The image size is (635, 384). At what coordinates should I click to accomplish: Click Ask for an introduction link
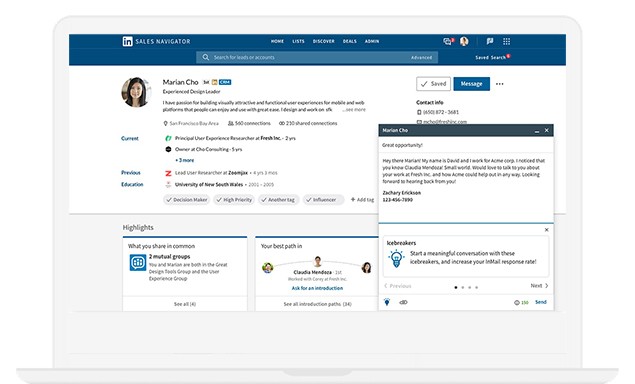(317, 288)
